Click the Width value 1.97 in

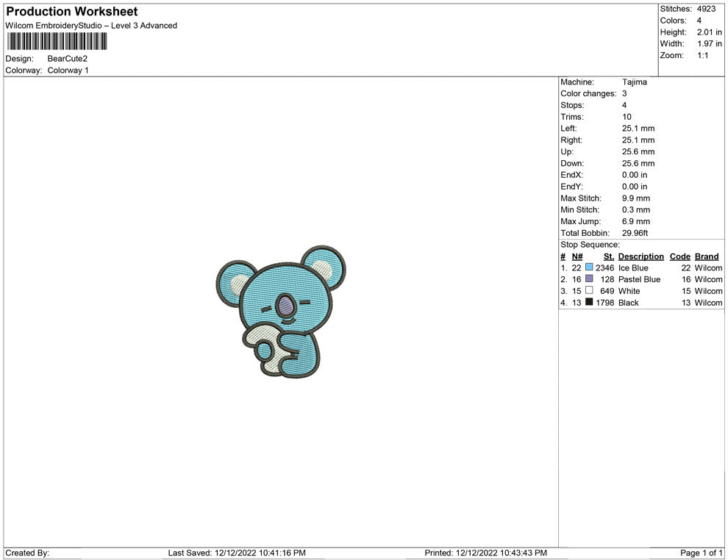coord(710,43)
